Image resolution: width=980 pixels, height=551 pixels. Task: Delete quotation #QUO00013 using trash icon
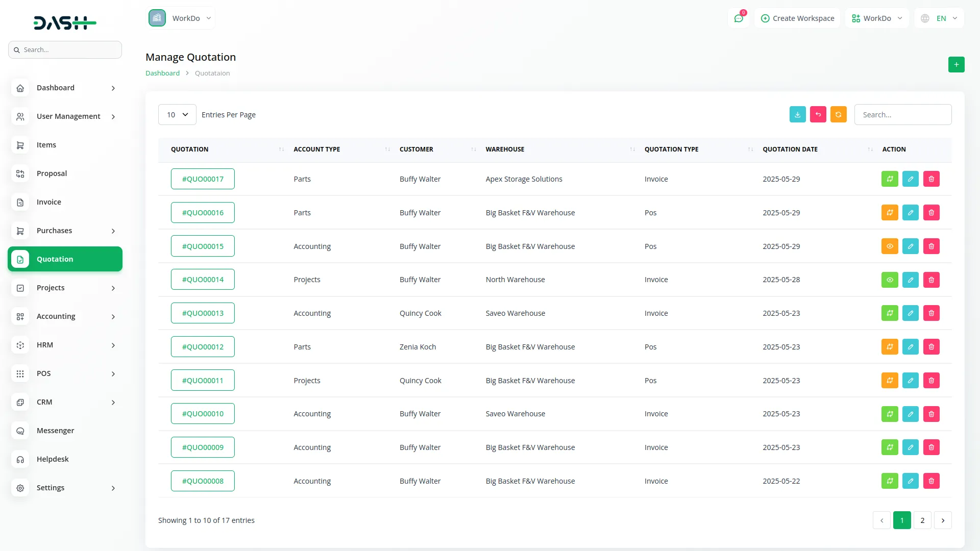pos(931,313)
